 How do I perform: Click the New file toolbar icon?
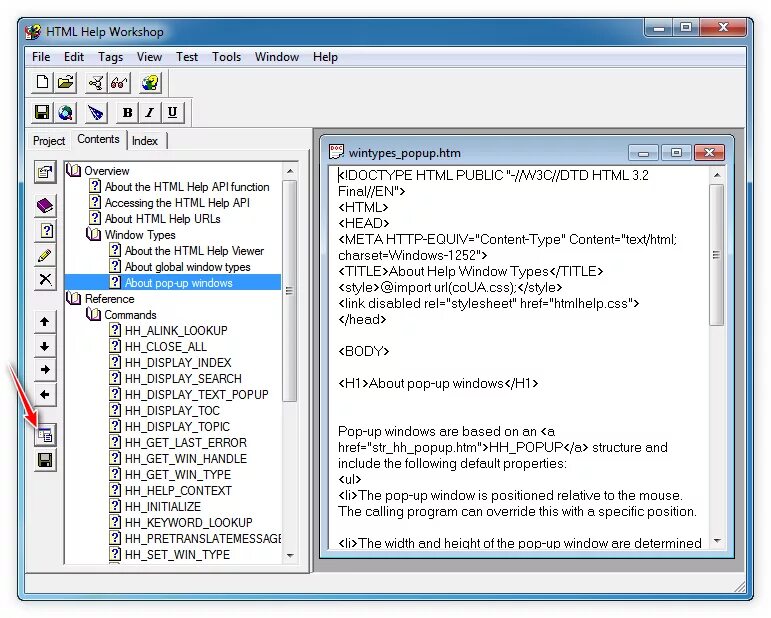42,82
